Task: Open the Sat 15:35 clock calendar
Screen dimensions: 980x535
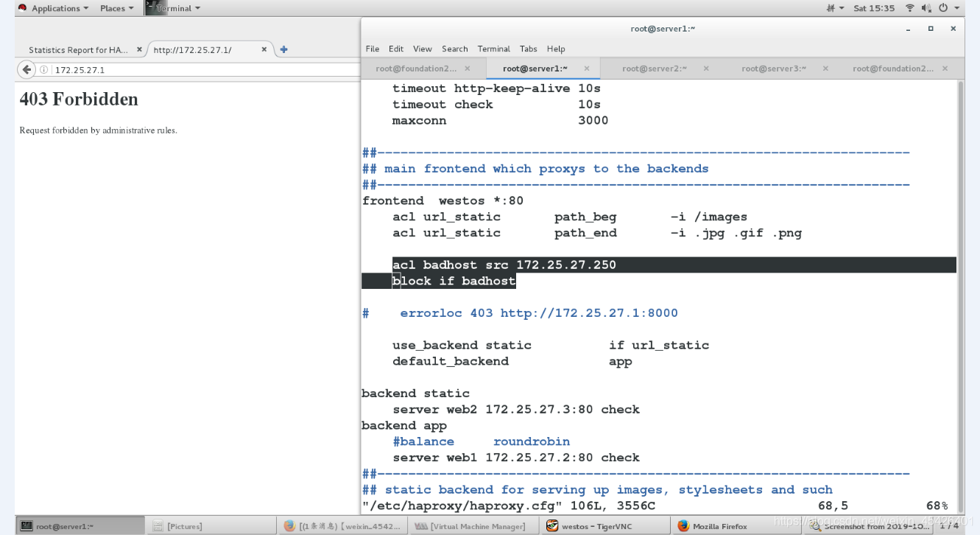Action: coord(874,8)
